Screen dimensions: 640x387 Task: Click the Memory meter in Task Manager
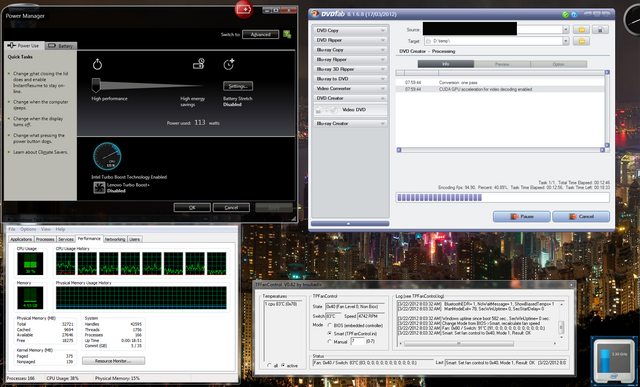pyautogui.click(x=30, y=298)
